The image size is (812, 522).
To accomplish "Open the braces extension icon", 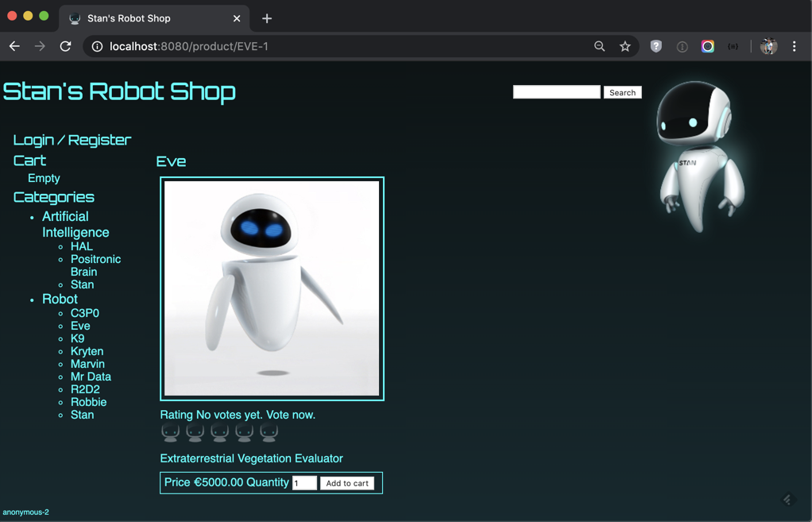I will (733, 47).
